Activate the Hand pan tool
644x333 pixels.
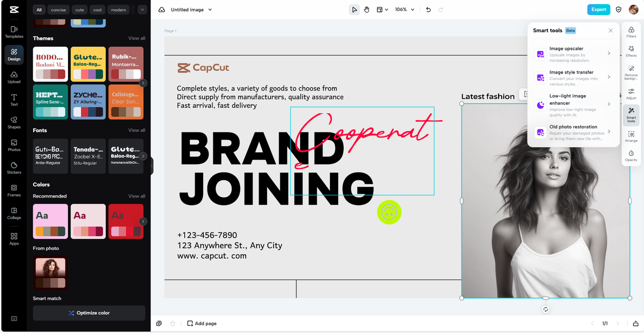coord(367,10)
